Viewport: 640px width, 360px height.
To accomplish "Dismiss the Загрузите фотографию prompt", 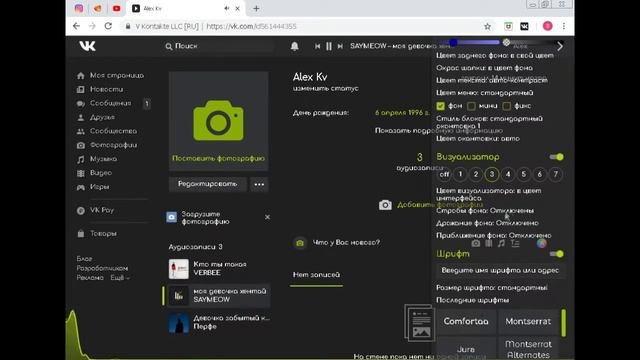I will [x=267, y=217].
